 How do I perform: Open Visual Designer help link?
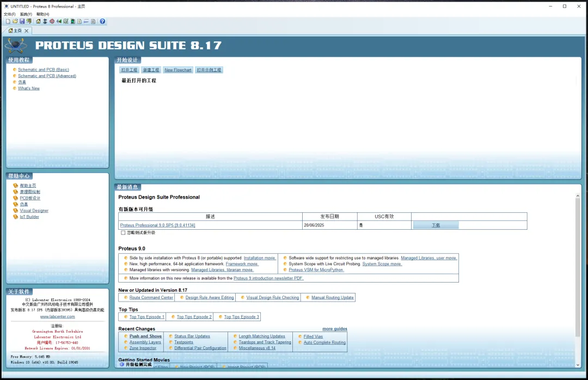[34, 211]
